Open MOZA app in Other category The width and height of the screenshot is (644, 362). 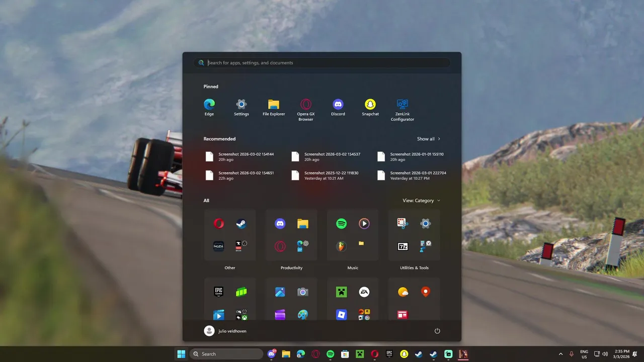point(219,246)
